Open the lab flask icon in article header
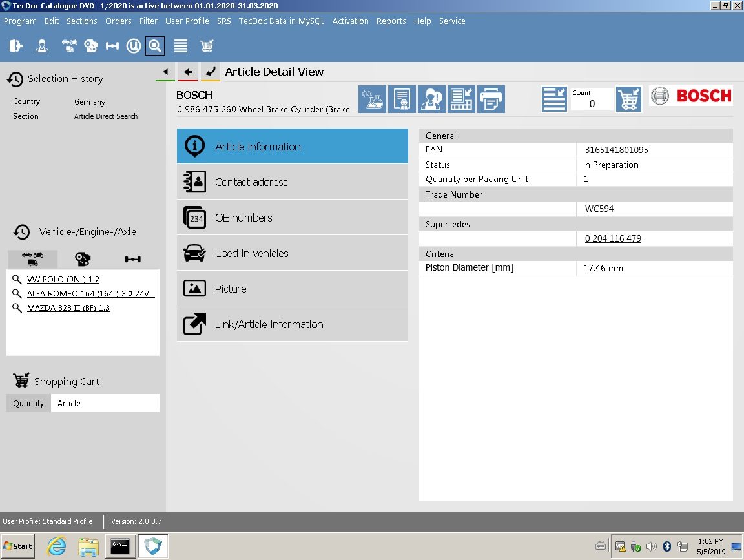Screen dimensions: 744x560 click(373, 99)
